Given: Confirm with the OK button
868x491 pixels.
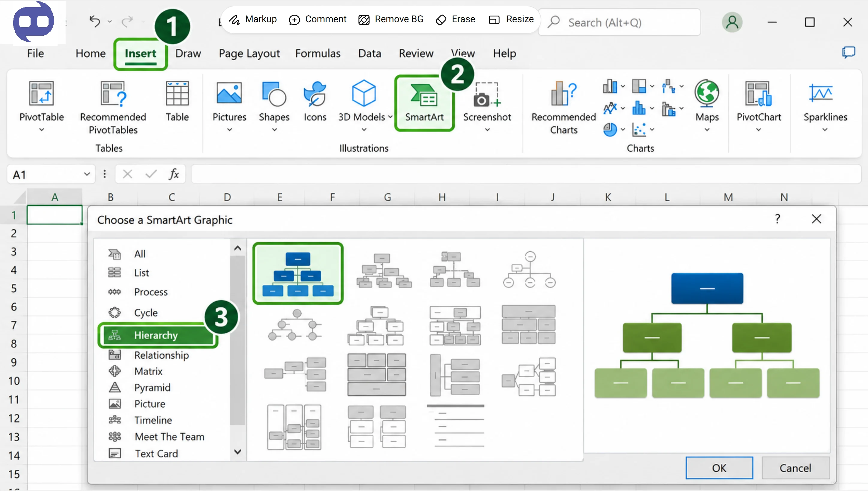Looking at the screenshot, I should point(719,468).
